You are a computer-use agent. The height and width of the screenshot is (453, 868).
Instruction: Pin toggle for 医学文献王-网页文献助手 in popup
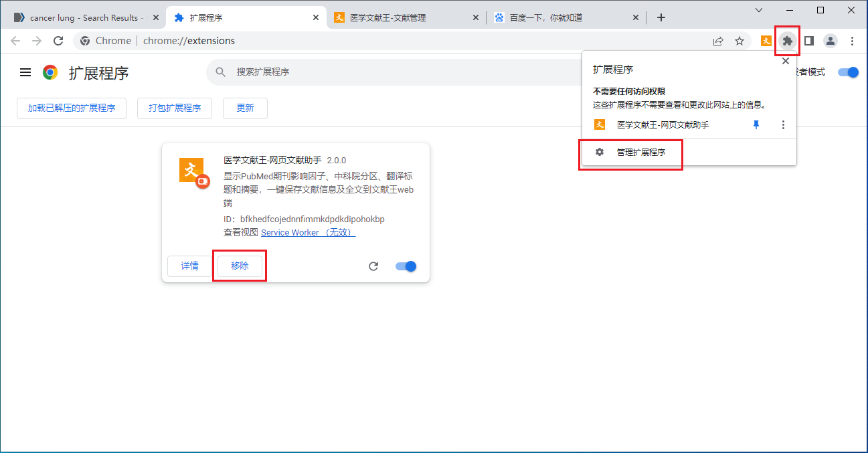[x=756, y=124]
